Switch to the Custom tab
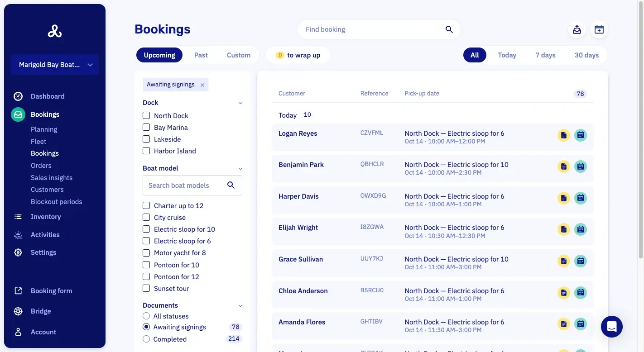 point(239,55)
